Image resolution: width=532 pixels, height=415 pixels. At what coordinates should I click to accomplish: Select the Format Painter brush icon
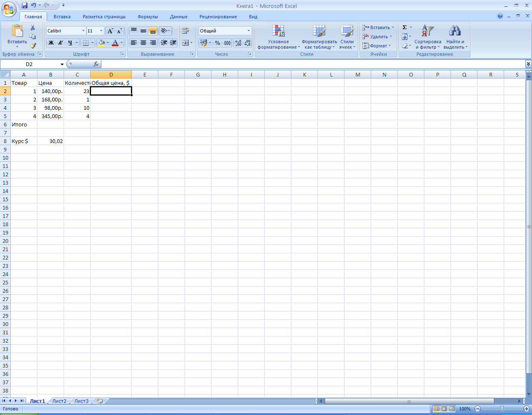33,46
